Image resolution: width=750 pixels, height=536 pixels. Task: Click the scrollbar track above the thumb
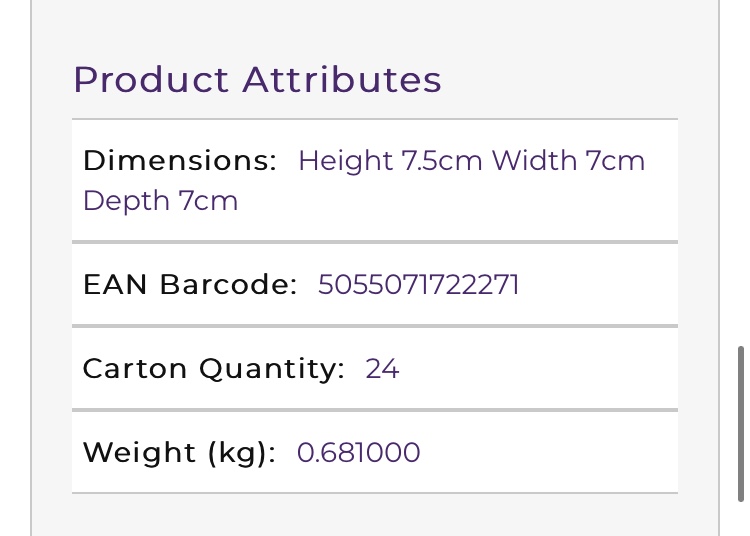(741, 172)
